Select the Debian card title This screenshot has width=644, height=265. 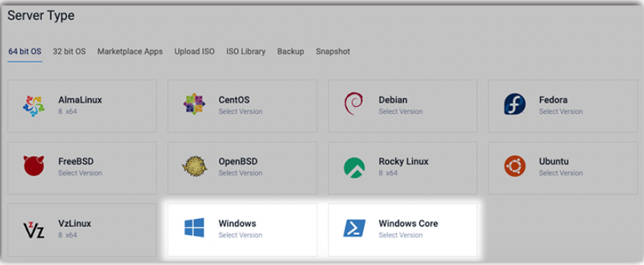click(x=393, y=100)
